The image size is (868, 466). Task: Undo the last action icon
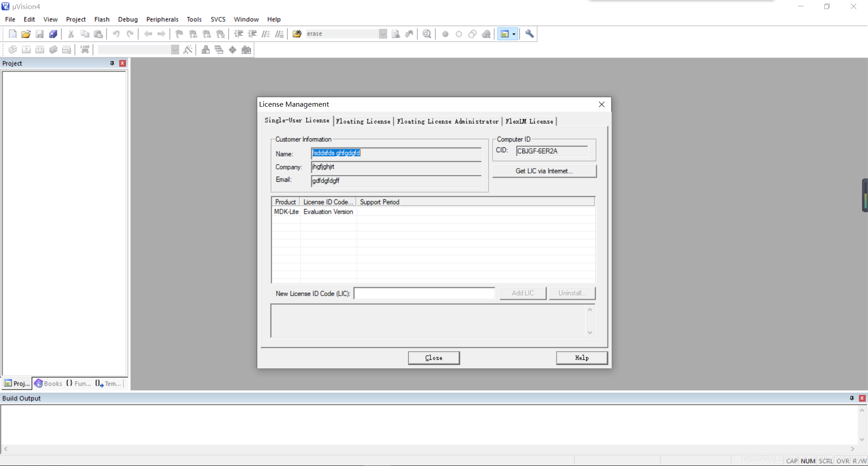pos(116,34)
